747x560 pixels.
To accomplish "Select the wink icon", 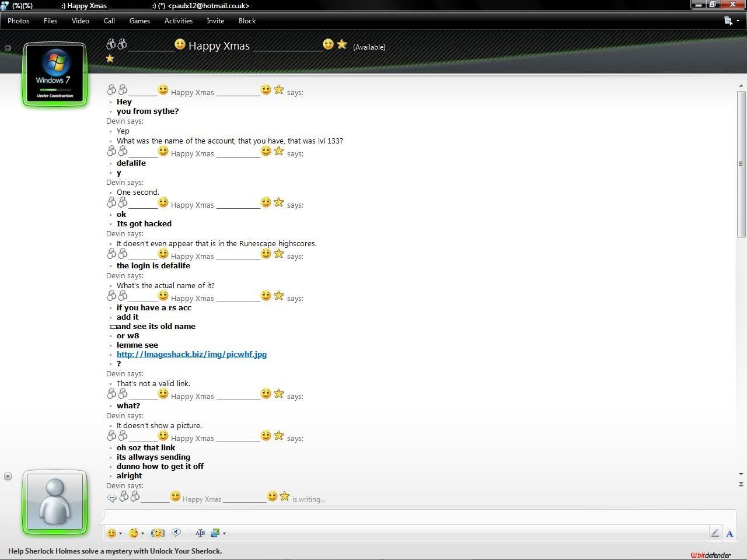I will [134, 533].
